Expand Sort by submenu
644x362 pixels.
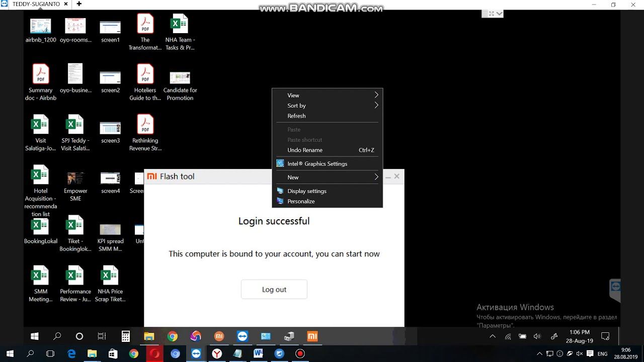point(327,106)
